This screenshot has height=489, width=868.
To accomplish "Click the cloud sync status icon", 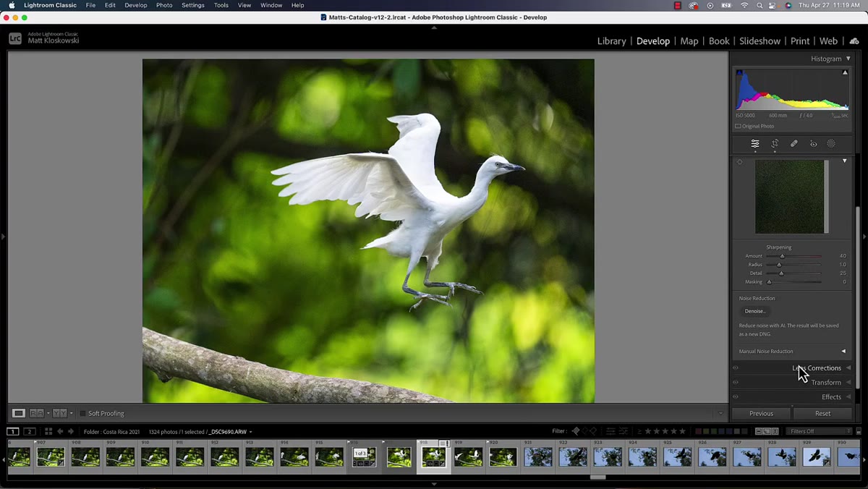I will coord(854,41).
